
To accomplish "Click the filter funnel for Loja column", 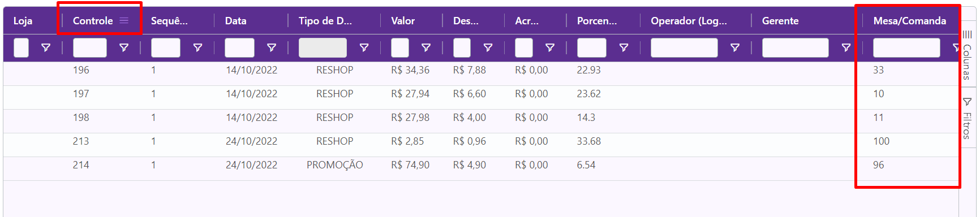I will pos(46,47).
